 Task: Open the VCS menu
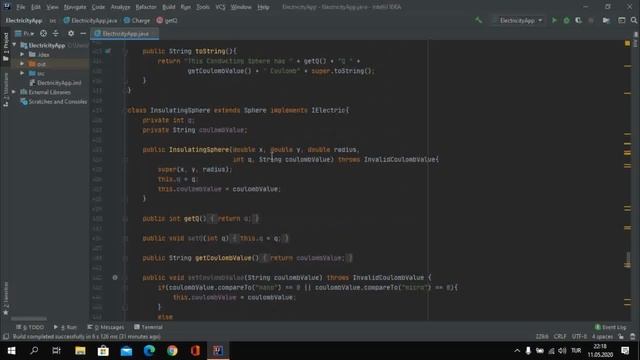click(x=220, y=7)
